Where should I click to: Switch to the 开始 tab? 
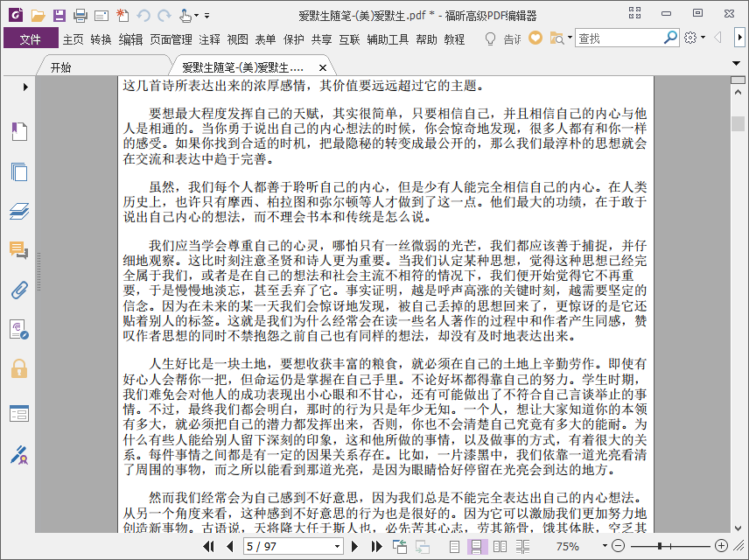pos(61,67)
